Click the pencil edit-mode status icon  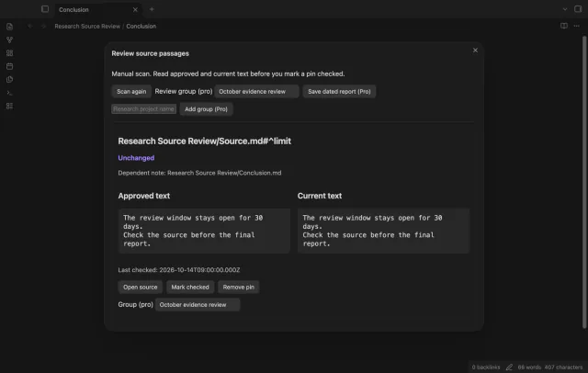(x=509, y=367)
